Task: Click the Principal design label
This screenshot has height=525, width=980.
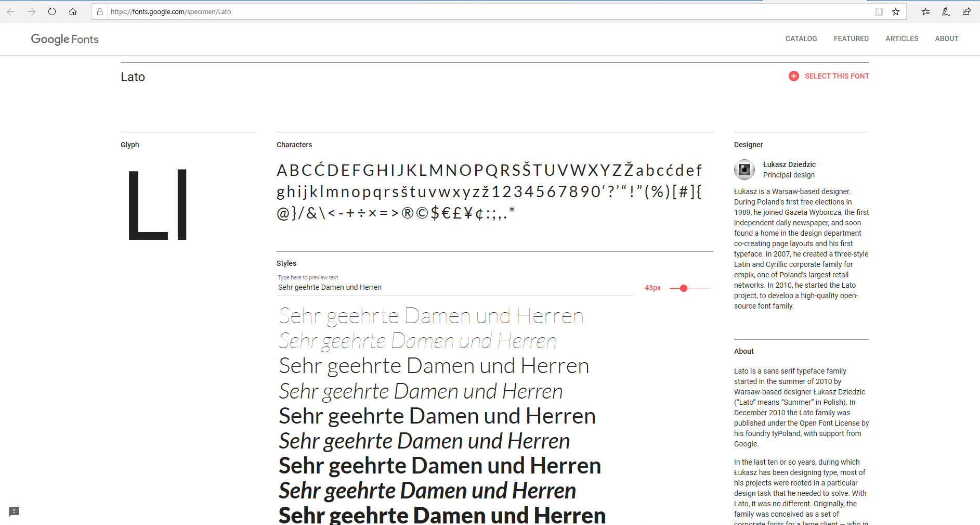Action: coord(789,175)
